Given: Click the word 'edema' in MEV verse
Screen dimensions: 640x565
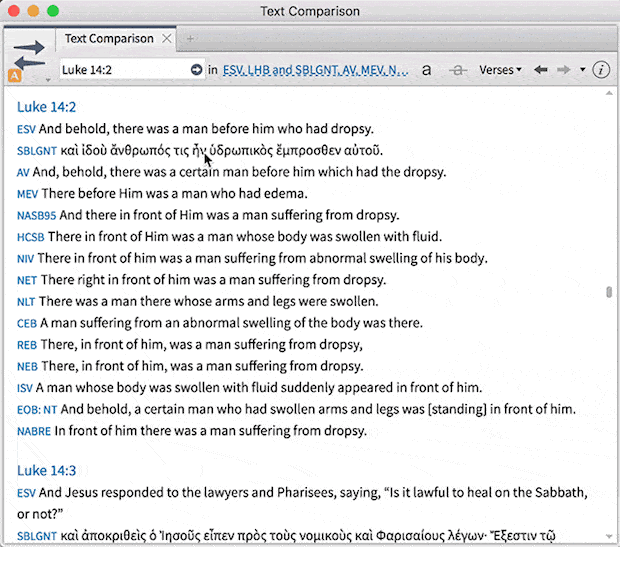Looking at the screenshot, I should 285,194.
